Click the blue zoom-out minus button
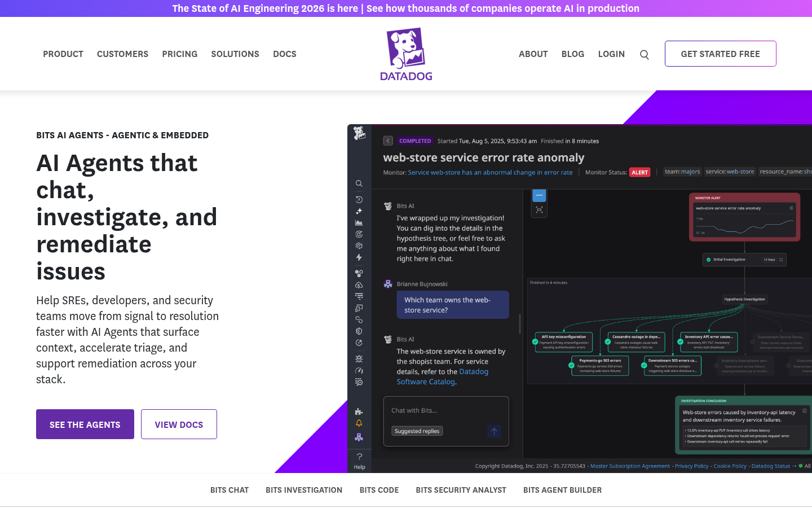Viewport: 812px width, 508px height. 539,195
